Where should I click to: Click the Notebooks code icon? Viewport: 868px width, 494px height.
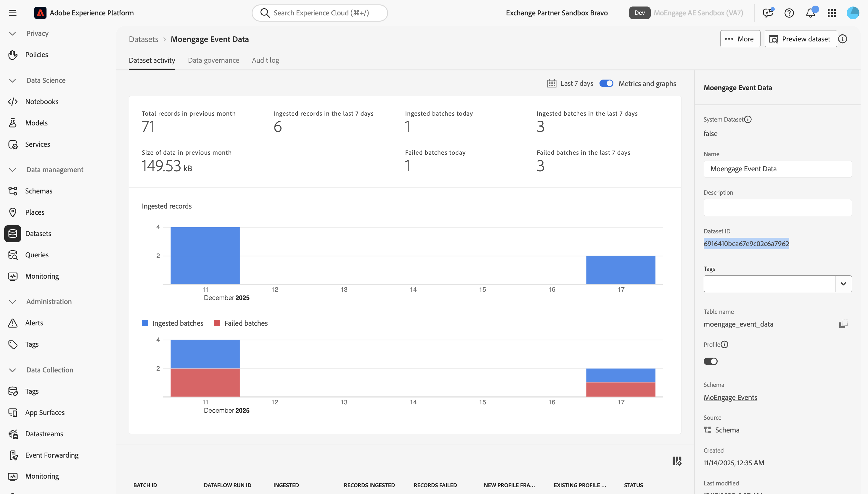coord(13,101)
